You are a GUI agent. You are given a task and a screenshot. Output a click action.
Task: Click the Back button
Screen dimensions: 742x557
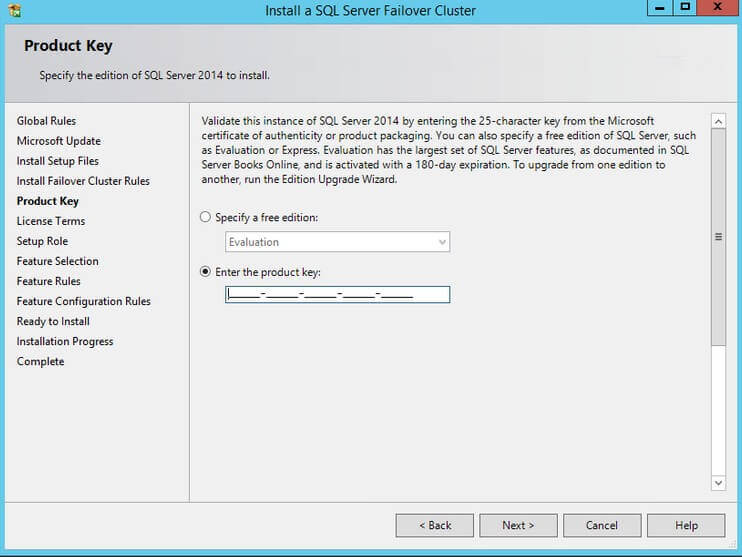(435, 525)
